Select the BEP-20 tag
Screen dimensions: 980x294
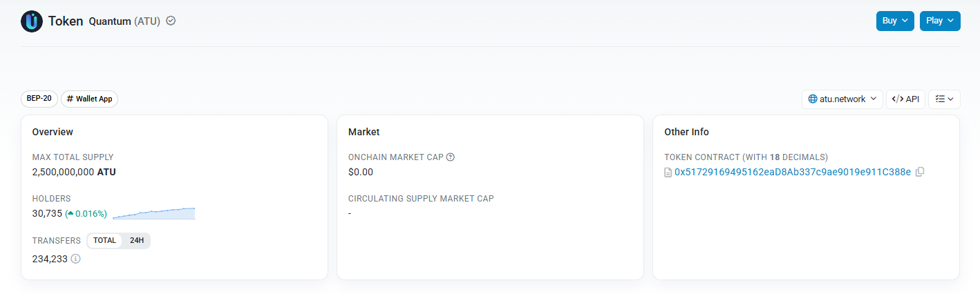click(x=39, y=99)
